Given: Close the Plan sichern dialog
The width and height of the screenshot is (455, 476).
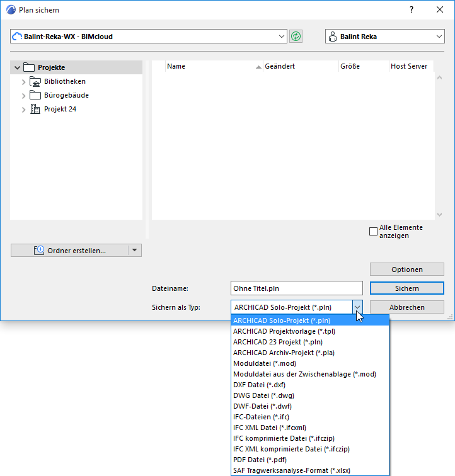Looking at the screenshot, I should 439,9.
